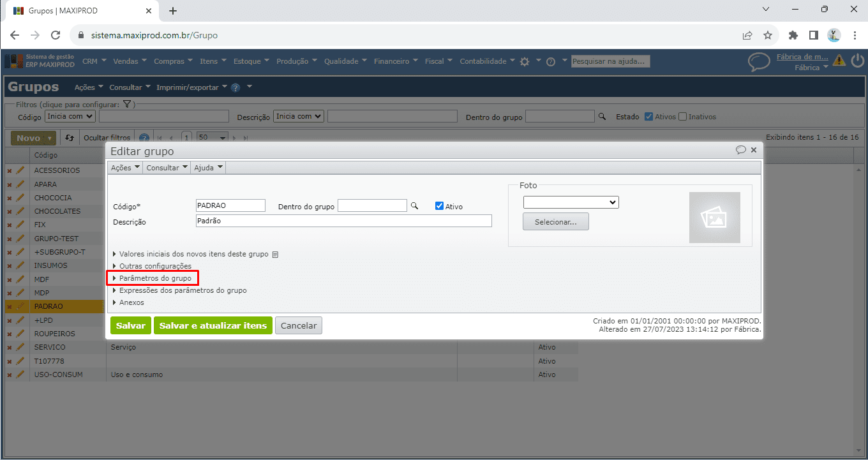868x460 pixels.
Task: Click the Fábrica de m... user link
Action: (x=802, y=57)
